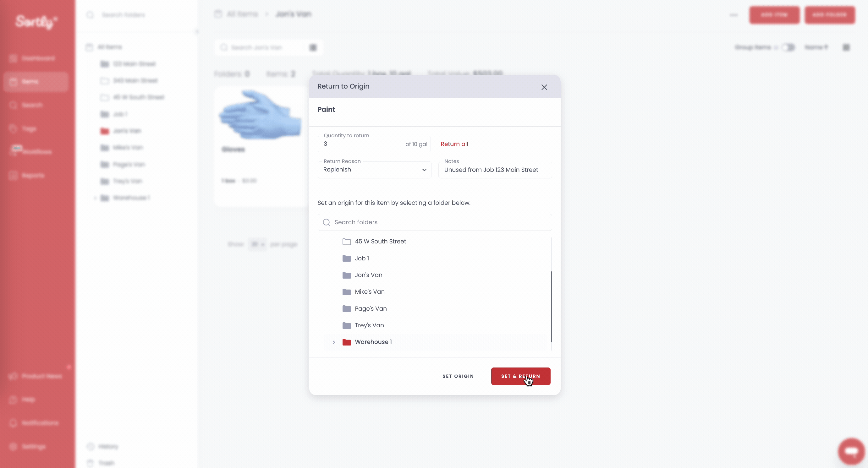Viewport: 868px width, 468px height.
Task: Click the red Warehouse 1 folder icon
Action: (346, 342)
